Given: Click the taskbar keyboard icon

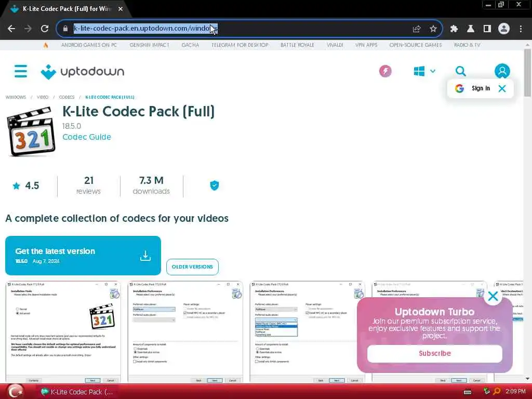Looking at the screenshot, I should pos(468,392).
